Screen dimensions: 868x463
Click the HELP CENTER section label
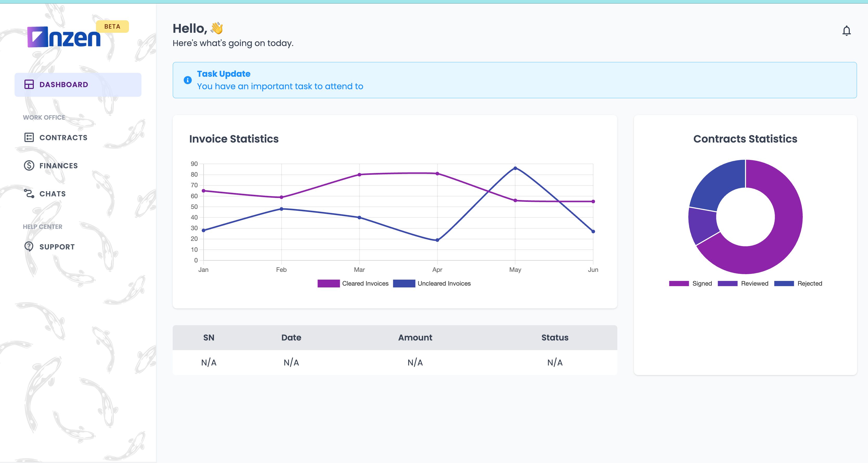click(x=42, y=227)
